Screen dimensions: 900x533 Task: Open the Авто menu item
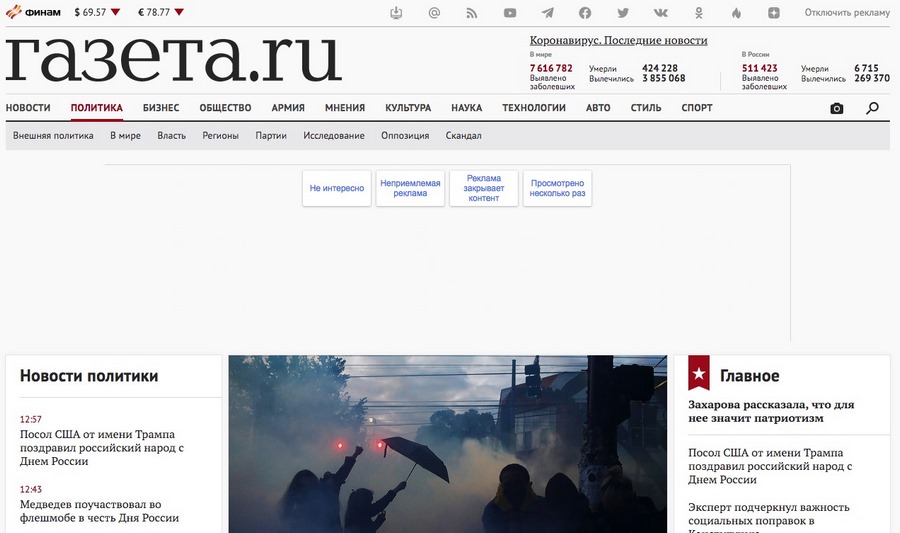(598, 108)
